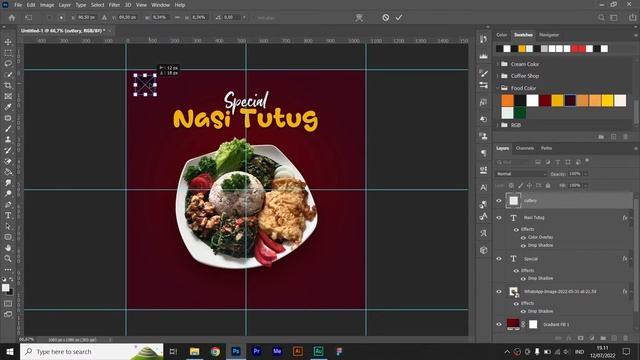
Task: Select the Hand tool
Action: (8, 248)
